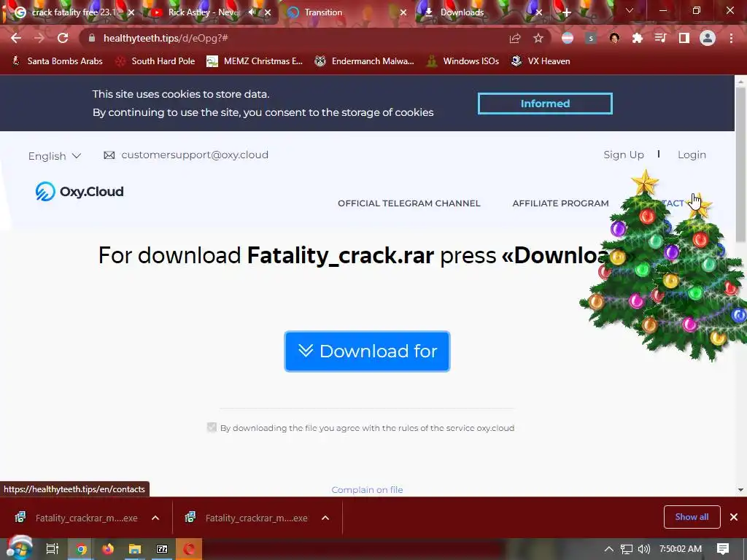
Task: Expand options for second Fatality_crackrar download
Action: click(x=325, y=518)
